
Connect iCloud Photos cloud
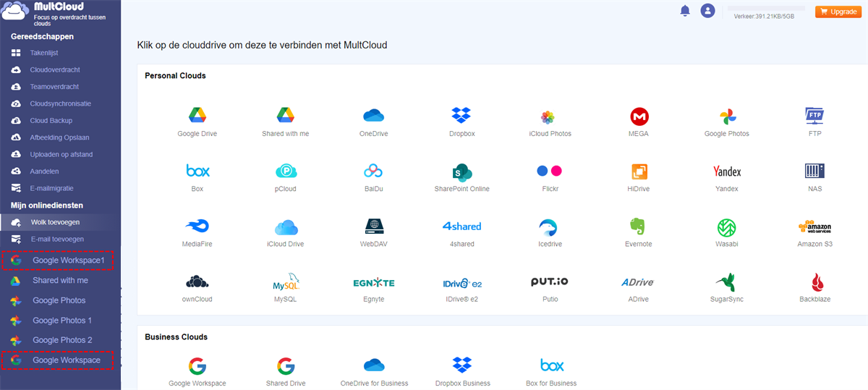tap(548, 116)
